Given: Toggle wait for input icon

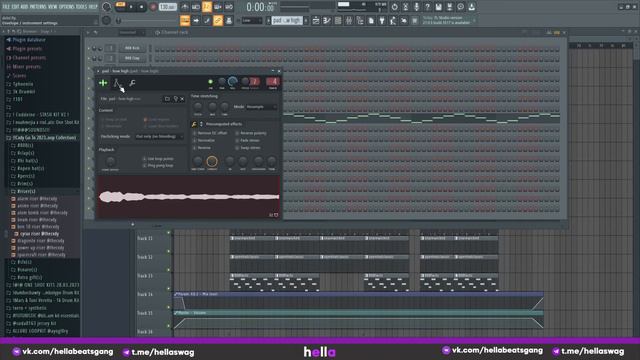Looking at the screenshot, I should point(196,7).
